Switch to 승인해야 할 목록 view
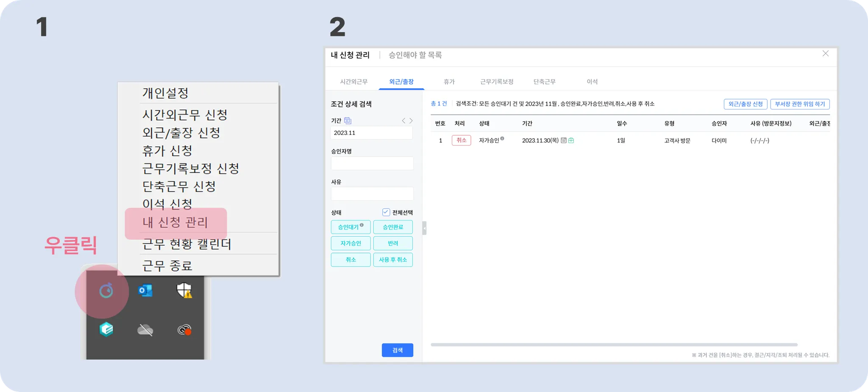The height and width of the screenshot is (392, 868). coord(415,55)
